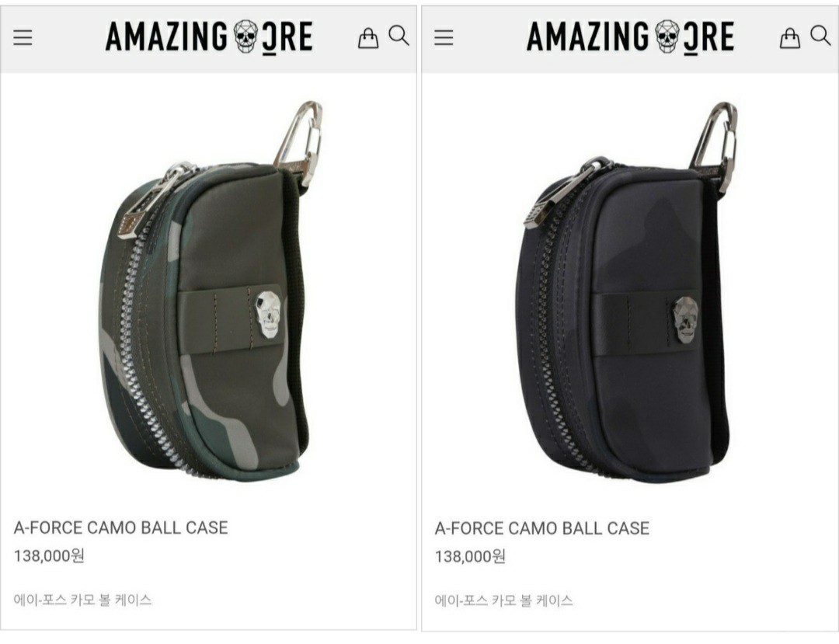Click the dark skull emblem on black case

point(685,319)
